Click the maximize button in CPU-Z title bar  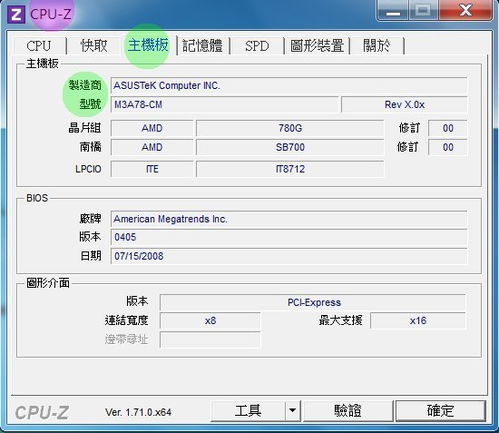coord(423,11)
